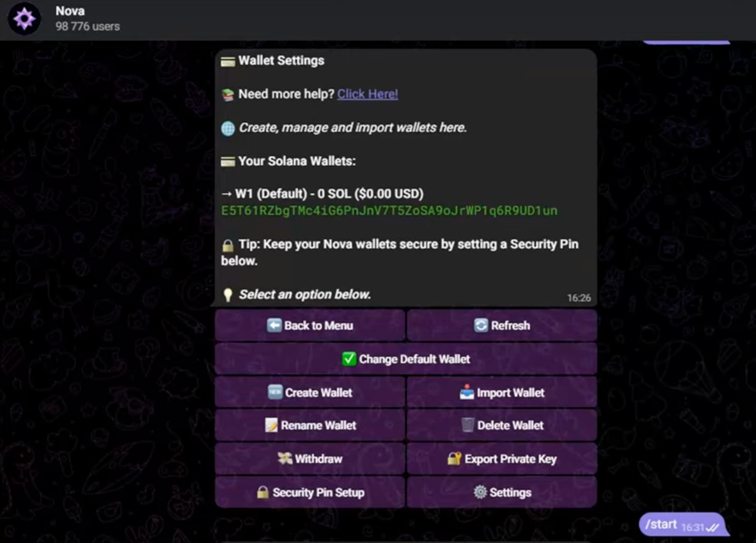Click the Wallet Settings message heading
Viewport: 756px width, 543px height.
[281, 60]
